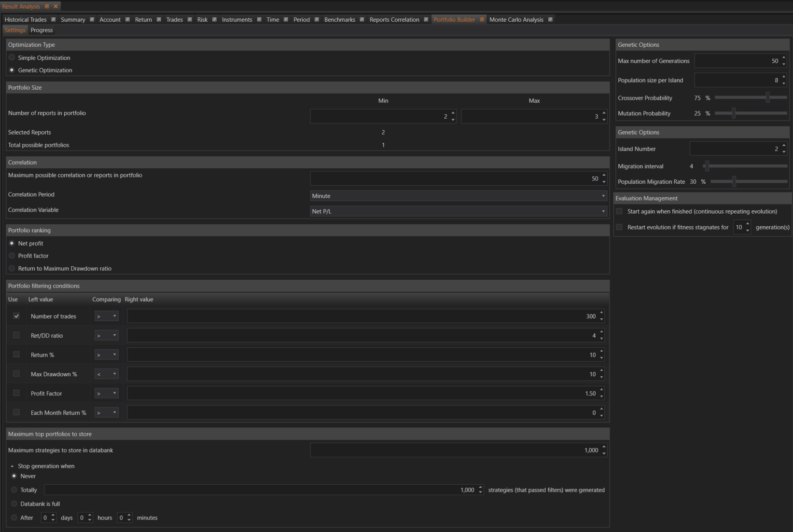Click the pop-out icon next to Instruments

coord(259,20)
